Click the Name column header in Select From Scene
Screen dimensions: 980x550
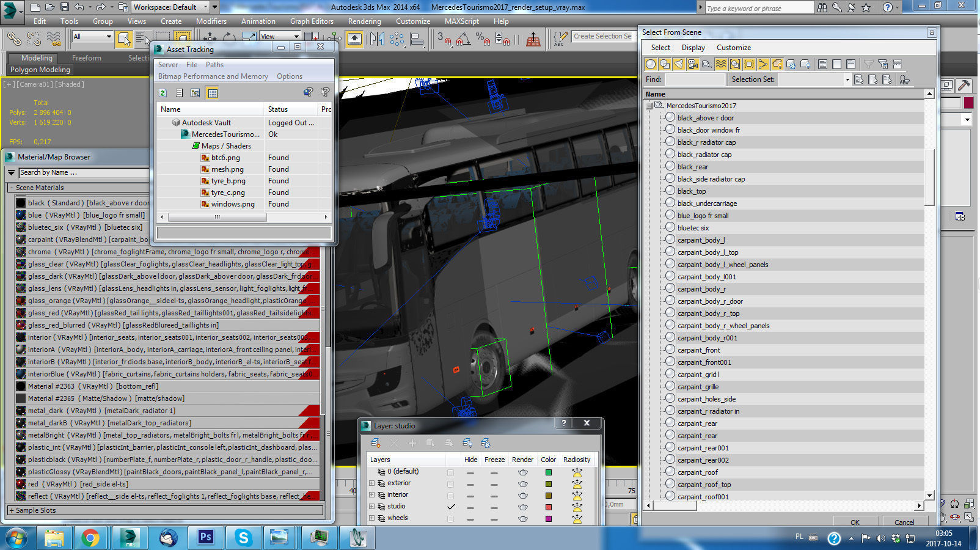pyautogui.click(x=784, y=94)
